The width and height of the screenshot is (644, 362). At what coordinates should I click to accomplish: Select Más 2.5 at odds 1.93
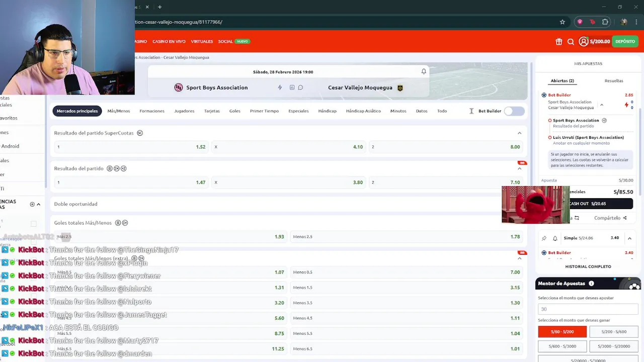tap(171, 237)
